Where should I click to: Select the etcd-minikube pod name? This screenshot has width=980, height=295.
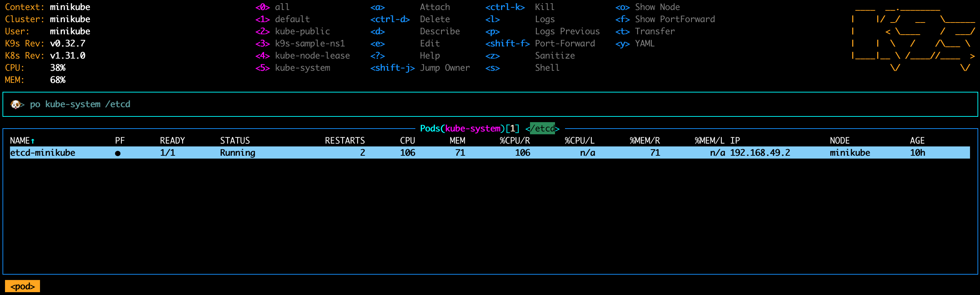(x=42, y=153)
